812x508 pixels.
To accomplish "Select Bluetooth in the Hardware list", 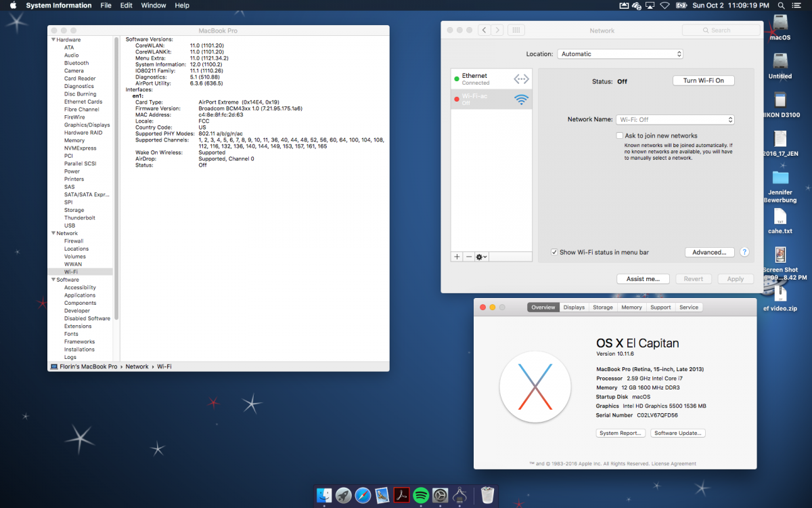I will coord(76,63).
